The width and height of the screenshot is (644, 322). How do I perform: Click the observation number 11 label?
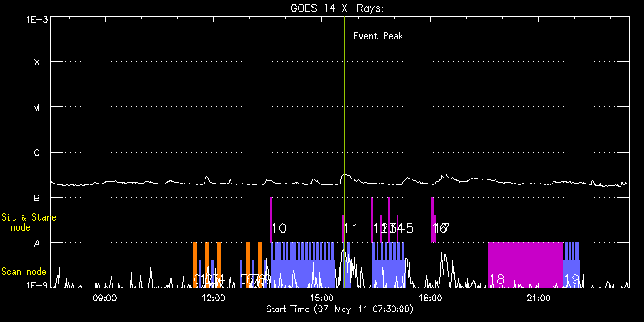[351, 228]
